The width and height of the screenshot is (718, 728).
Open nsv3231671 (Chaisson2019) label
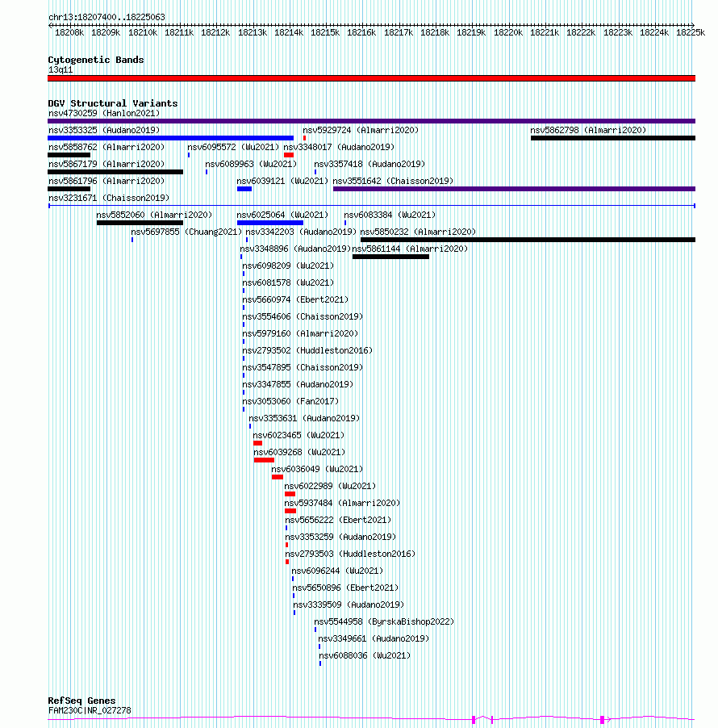109,199
